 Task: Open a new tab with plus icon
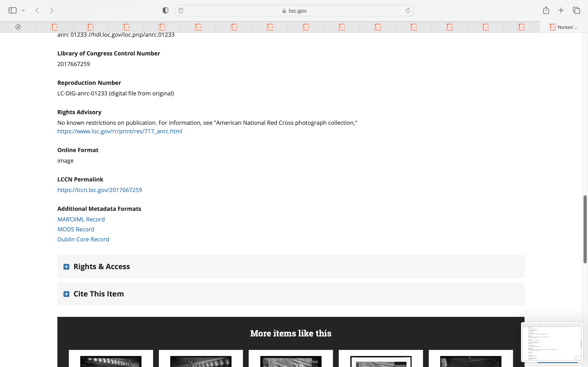point(561,10)
